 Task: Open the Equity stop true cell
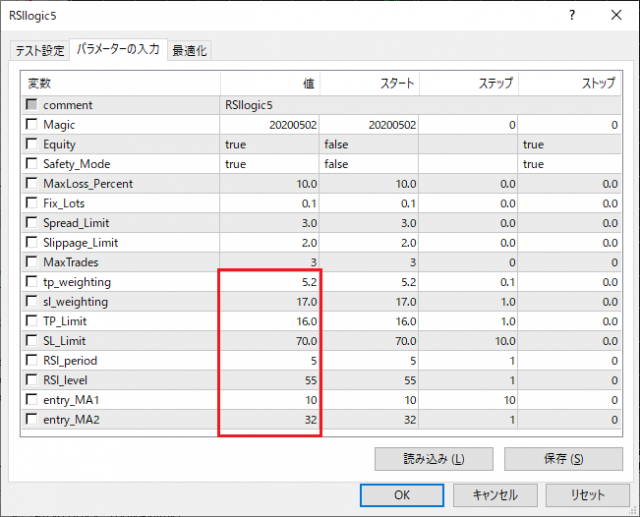pos(570,144)
